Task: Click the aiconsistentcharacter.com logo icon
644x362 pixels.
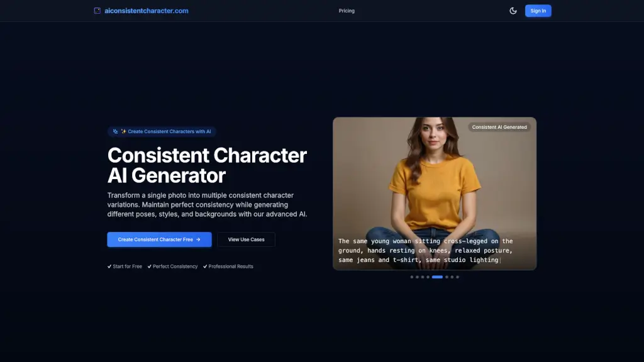Action: (97, 11)
